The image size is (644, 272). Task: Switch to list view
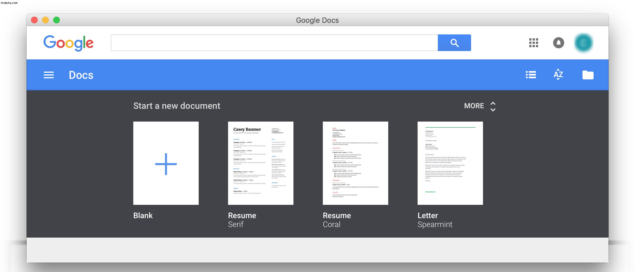coord(531,75)
